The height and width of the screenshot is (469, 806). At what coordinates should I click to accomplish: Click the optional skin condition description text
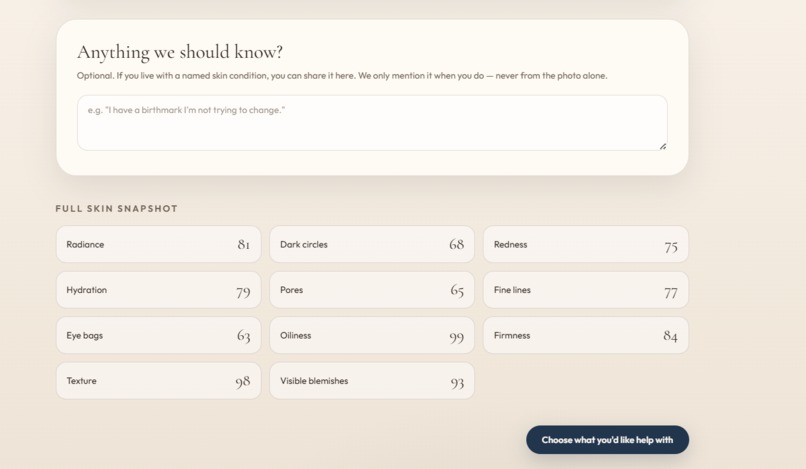click(342, 76)
